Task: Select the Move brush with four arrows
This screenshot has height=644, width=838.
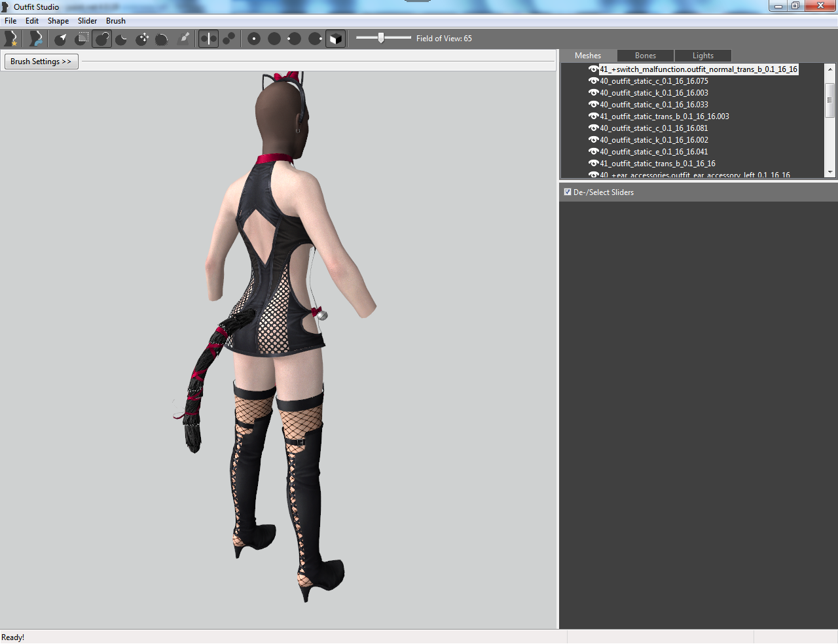Action: click(x=142, y=39)
